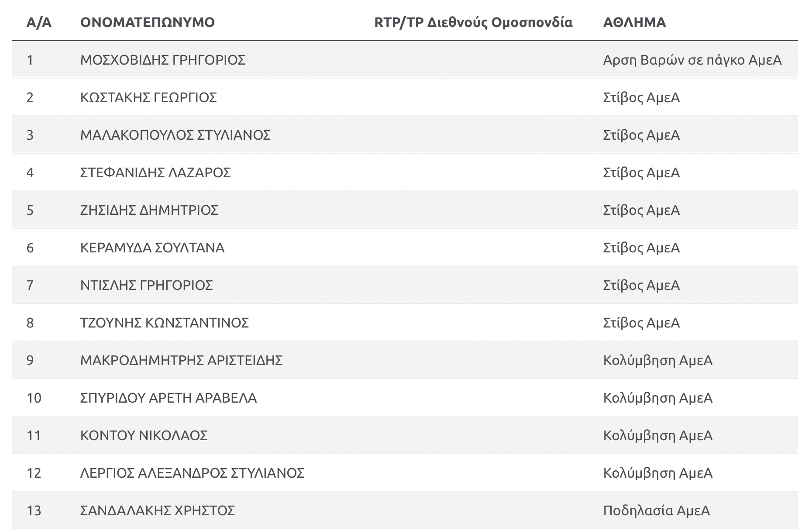Click the ΚΩΣΤΑΚΗΣ ΓΕΩΡΓΙΟΣ name cell
Image resolution: width=812 pixels, height=531 pixels.
click(x=148, y=97)
